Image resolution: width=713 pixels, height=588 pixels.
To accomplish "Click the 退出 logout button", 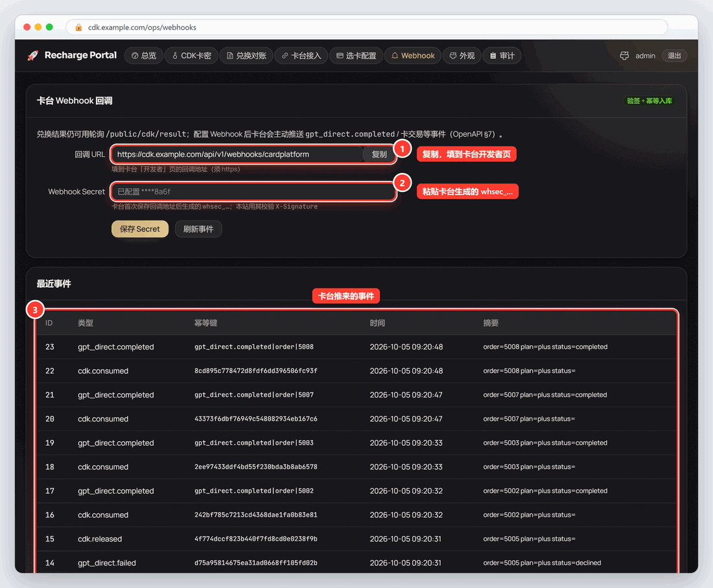I will [674, 56].
